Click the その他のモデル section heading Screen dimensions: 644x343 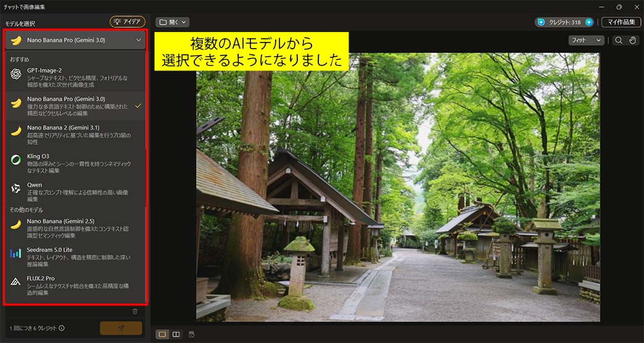coord(27,210)
